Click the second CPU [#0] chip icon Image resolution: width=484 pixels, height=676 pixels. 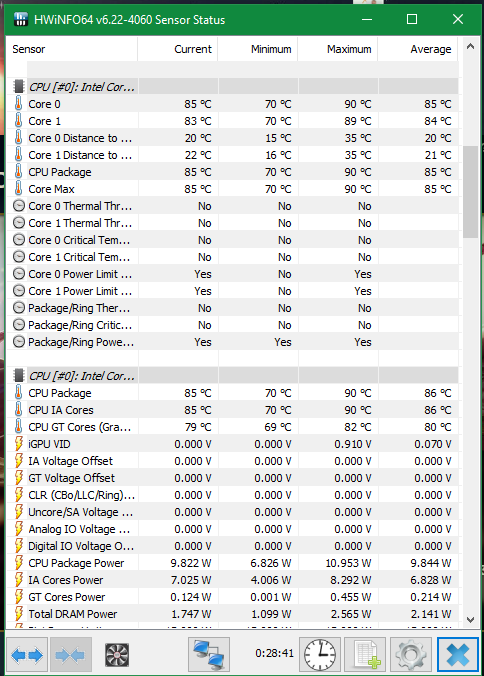[x=19, y=376]
